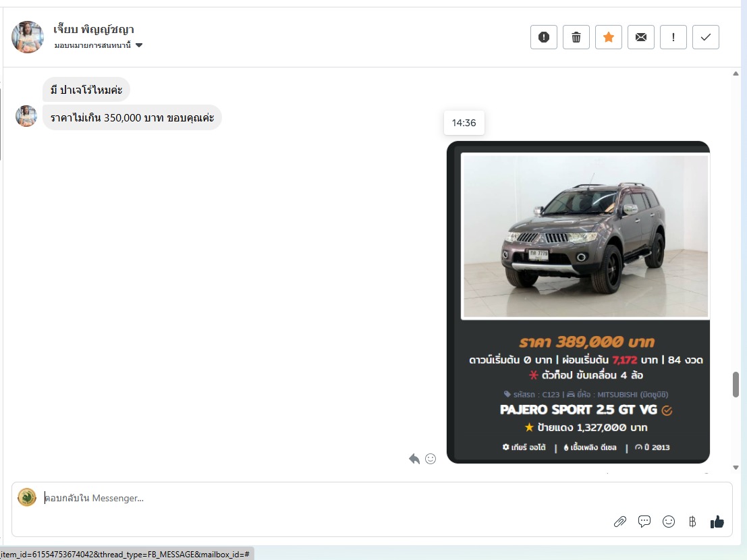Image resolution: width=747 pixels, height=560 pixels.
Task: Click the 'PAJERO SPORT 2.5 GT VG' title
Action: [x=578, y=410]
